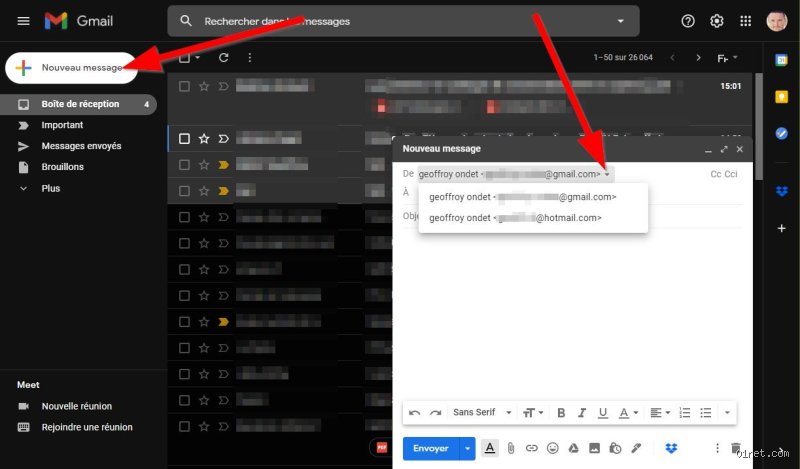This screenshot has height=469, width=800.
Task: Attach files with the paperclip icon
Action: [x=511, y=448]
